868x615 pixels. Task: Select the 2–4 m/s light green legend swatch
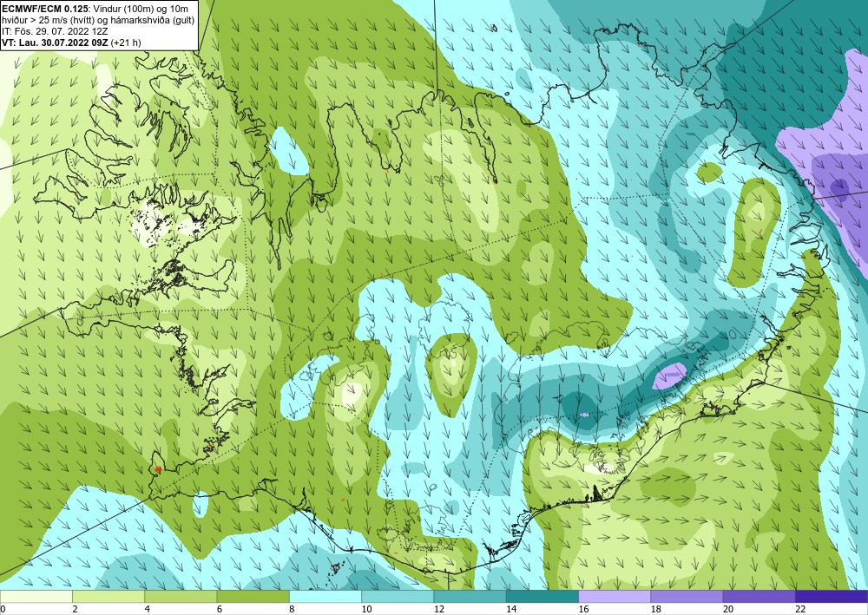click(108, 597)
